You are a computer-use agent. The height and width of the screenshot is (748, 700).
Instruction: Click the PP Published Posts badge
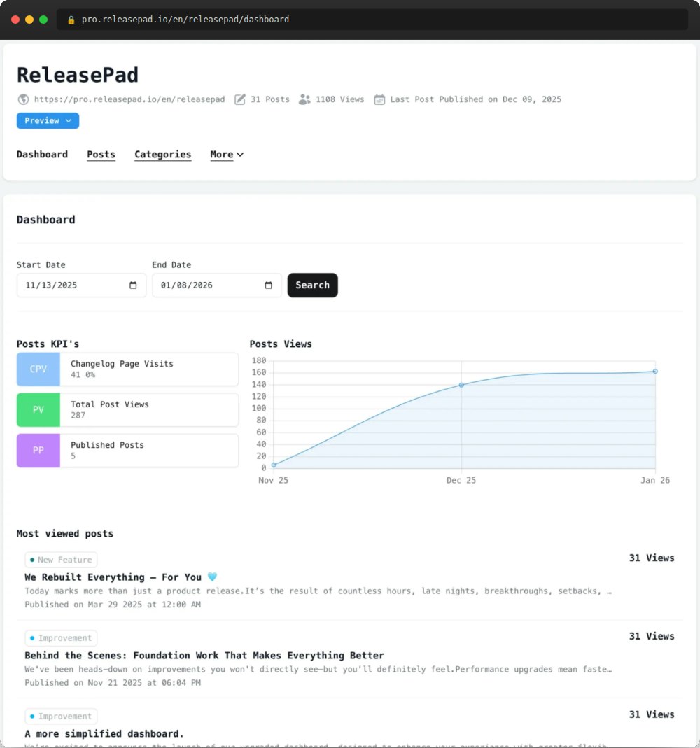[x=38, y=450]
